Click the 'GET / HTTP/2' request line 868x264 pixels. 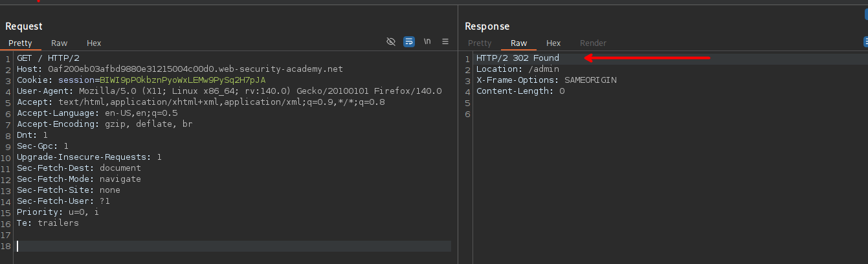coord(48,58)
